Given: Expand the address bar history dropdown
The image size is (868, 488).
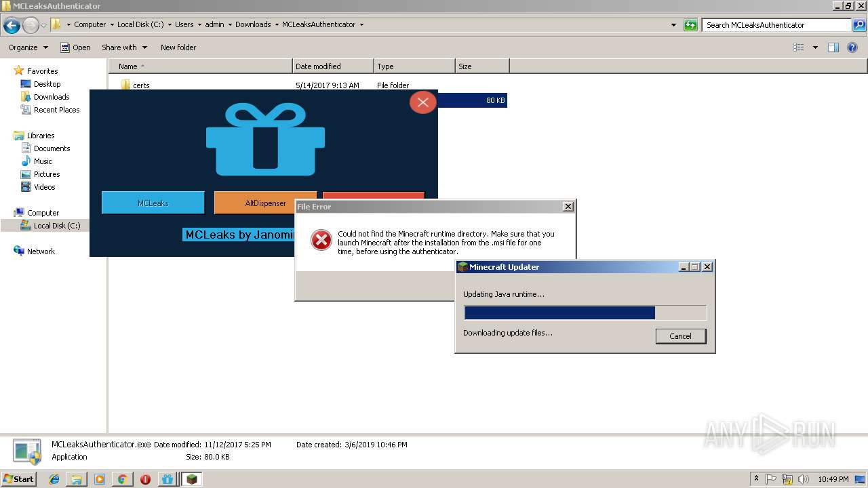Looking at the screenshot, I should click(x=673, y=25).
